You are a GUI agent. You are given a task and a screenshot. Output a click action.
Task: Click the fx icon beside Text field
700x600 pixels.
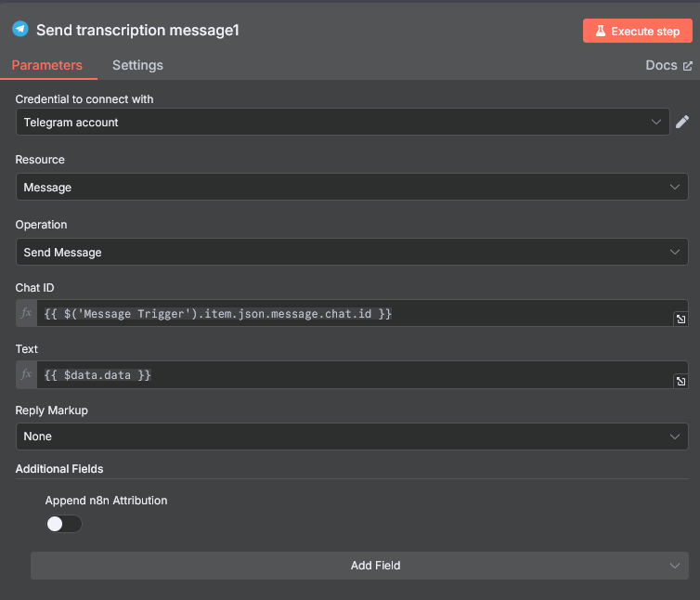(26, 374)
